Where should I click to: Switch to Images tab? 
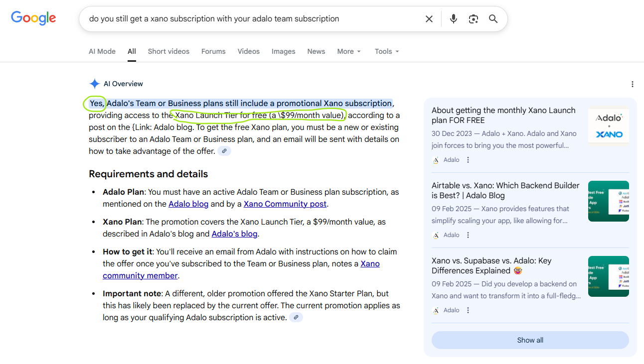284,51
